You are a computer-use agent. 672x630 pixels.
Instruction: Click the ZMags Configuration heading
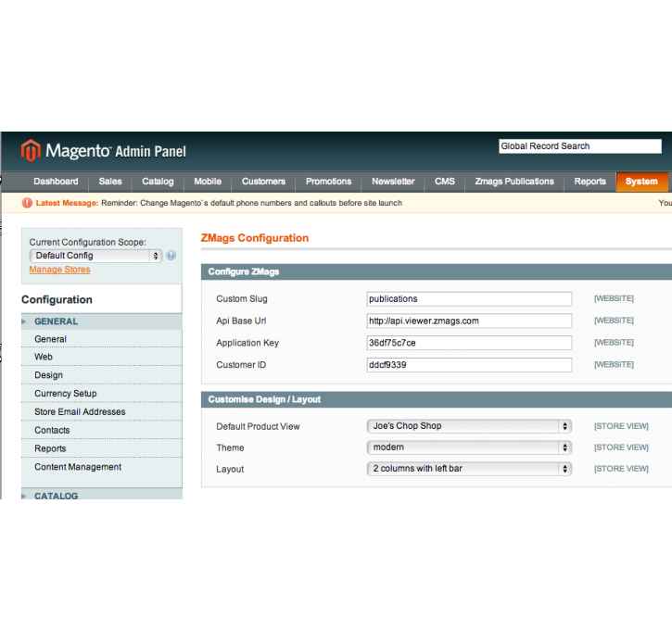coord(255,238)
